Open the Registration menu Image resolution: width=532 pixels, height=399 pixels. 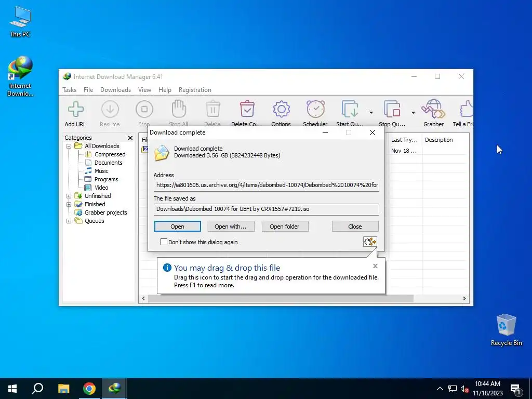(195, 90)
